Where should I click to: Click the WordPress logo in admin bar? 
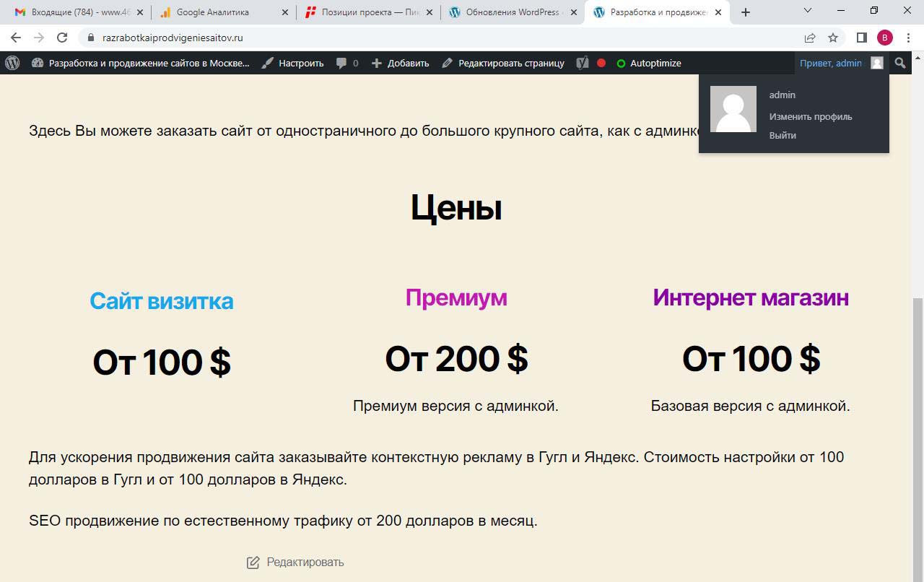click(x=12, y=63)
